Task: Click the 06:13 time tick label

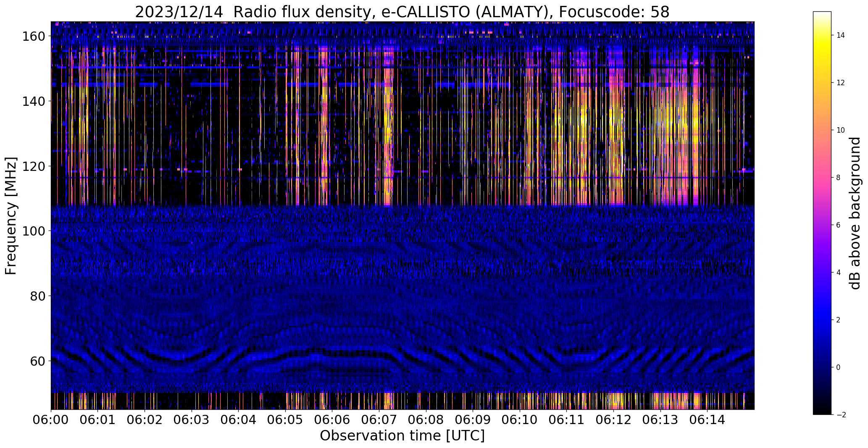Action: click(x=660, y=420)
